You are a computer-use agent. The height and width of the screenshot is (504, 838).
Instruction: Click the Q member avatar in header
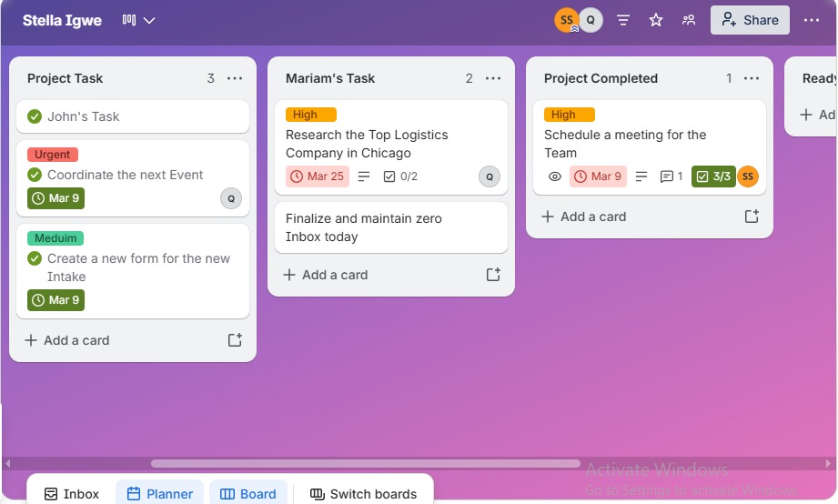[591, 20]
